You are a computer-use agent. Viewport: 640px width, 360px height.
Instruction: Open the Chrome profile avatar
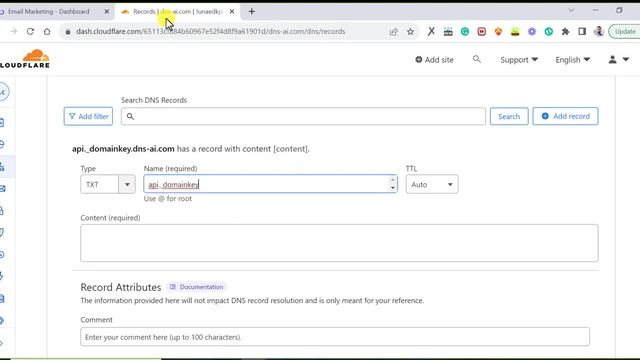599,31
